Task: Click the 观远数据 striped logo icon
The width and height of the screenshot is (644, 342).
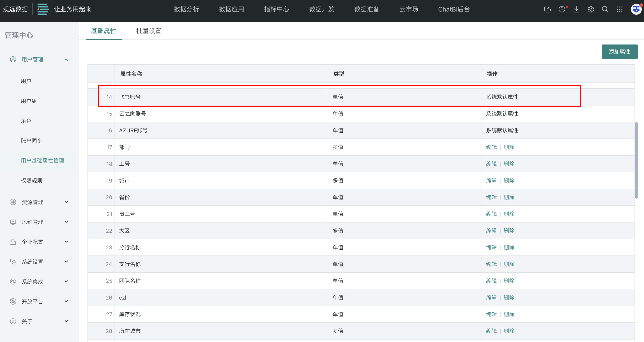Action: click(43, 9)
